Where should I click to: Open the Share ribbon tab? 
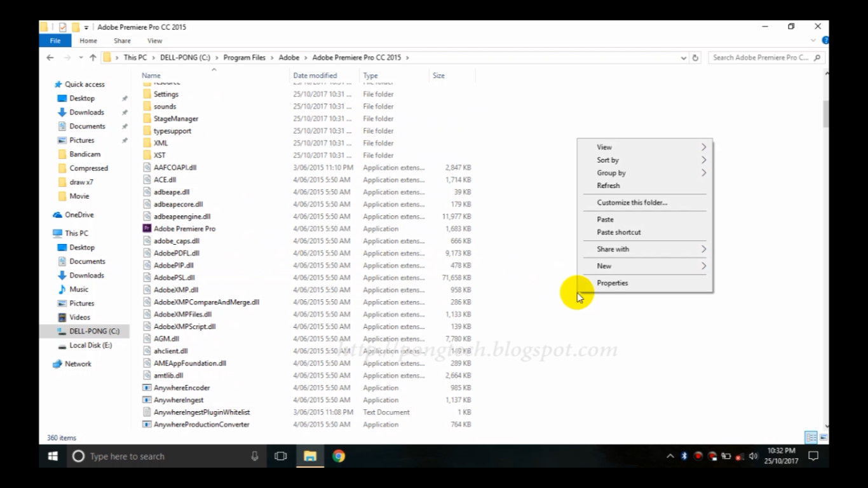(x=122, y=41)
